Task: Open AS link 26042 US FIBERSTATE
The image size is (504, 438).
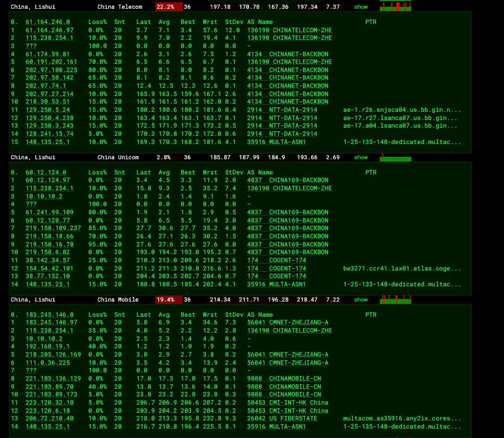Action: 282,419
